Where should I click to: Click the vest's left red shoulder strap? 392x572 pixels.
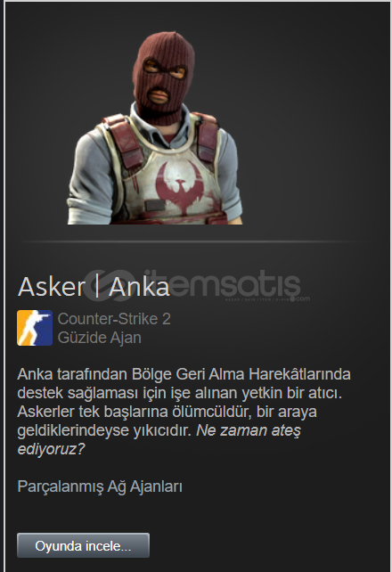tap(123, 141)
